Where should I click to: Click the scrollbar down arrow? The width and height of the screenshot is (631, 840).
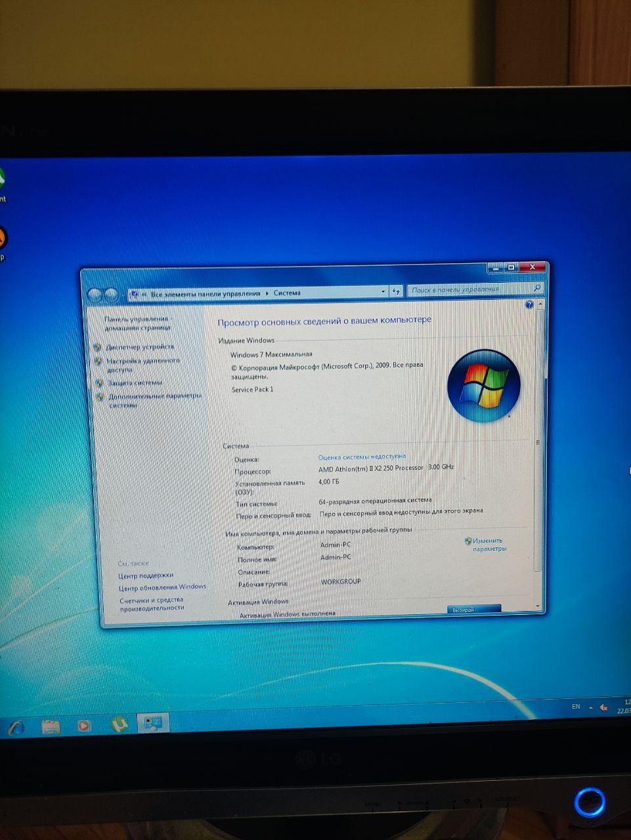[538, 606]
